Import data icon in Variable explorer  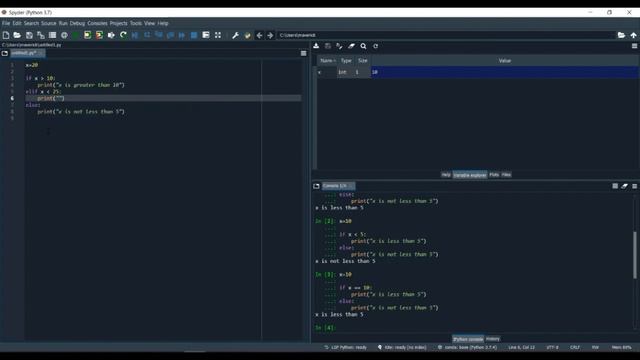click(x=316, y=46)
